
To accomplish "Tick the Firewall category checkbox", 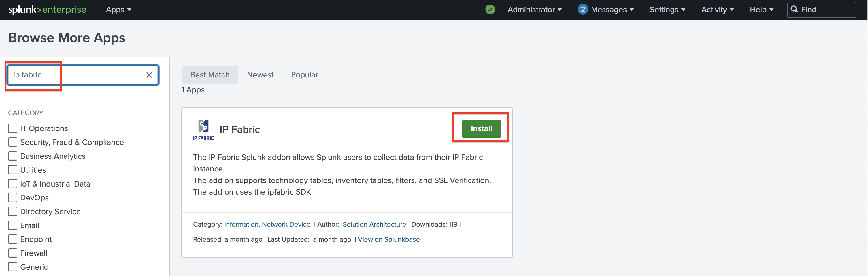I will click(13, 253).
